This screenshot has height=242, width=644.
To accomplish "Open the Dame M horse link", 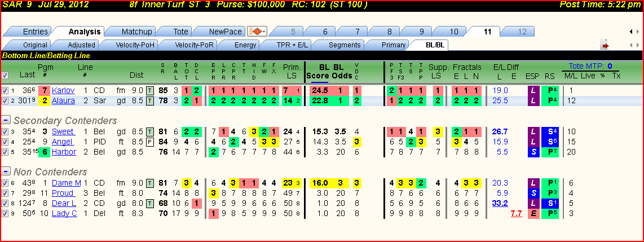I will pos(67,183).
